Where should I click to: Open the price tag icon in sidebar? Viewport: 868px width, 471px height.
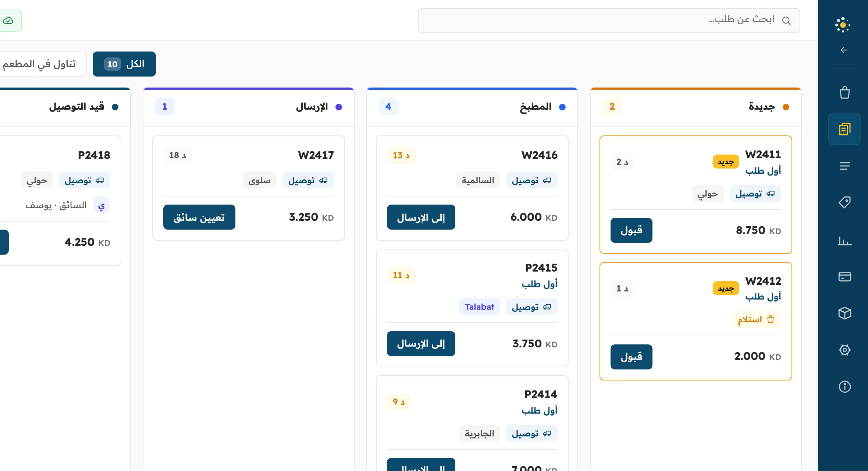(x=844, y=202)
